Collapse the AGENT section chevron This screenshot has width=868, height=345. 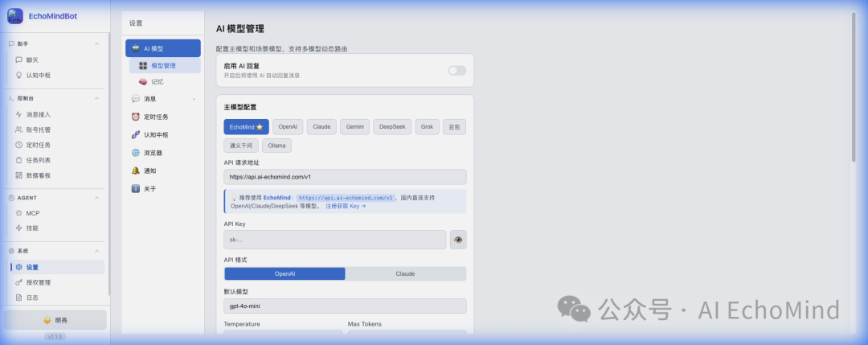(97, 198)
